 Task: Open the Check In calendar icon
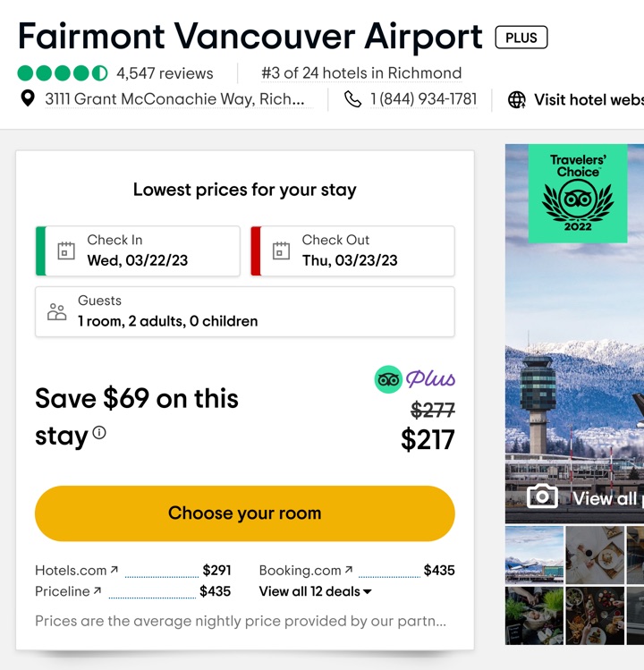66,250
